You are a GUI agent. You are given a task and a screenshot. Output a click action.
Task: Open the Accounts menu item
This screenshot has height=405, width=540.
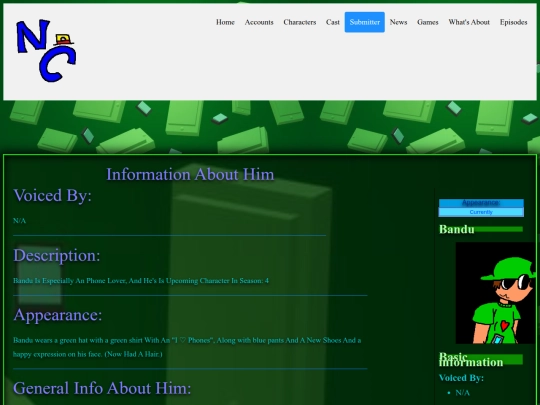click(x=259, y=22)
